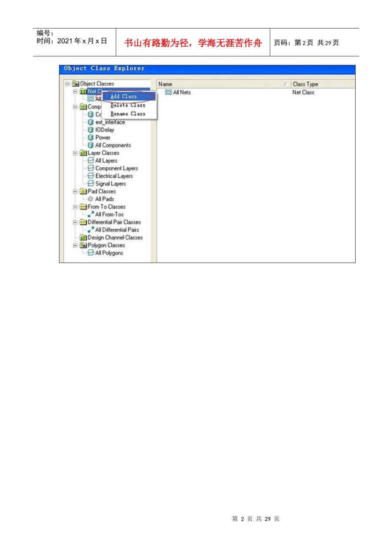Collapse the Pad Classes tree node
Viewport: 392px width, 555px height.
(75, 191)
